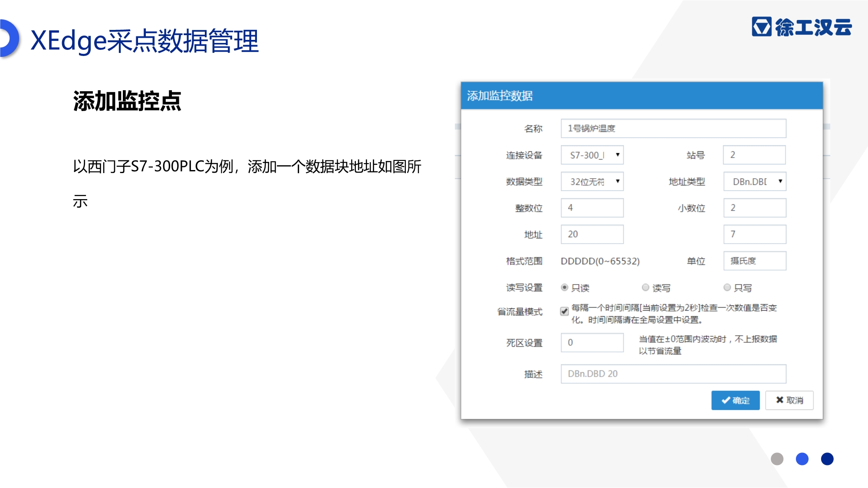Click the checkmark icon on 确定 button
This screenshot has height=488, width=868.
pyautogui.click(x=726, y=400)
